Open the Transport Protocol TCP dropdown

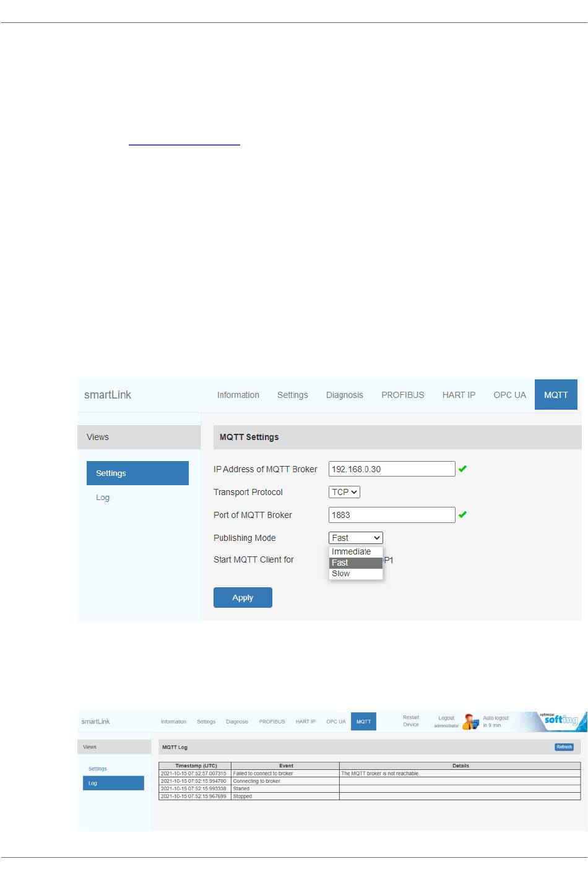tap(344, 492)
